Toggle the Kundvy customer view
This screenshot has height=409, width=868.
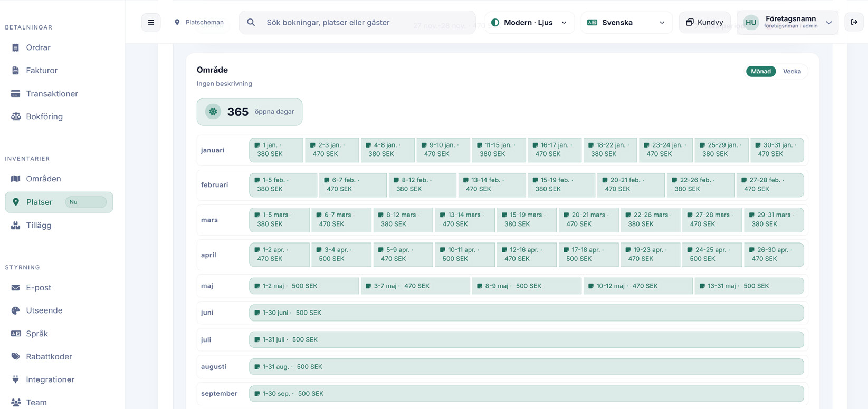point(704,23)
